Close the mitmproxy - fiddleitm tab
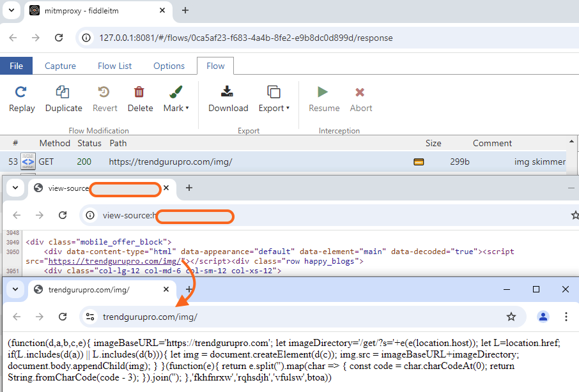Image resolution: width=579 pixels, height=392 pixels. 162,11
